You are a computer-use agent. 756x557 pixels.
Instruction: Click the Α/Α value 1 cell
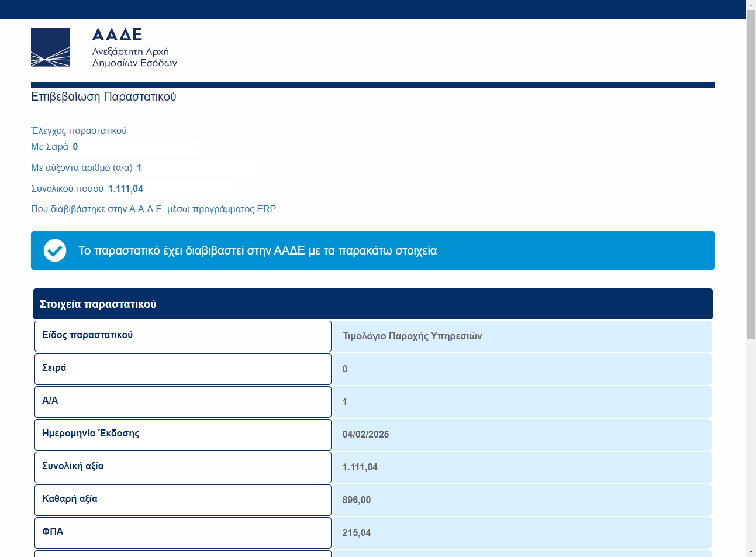click(522, 402)
